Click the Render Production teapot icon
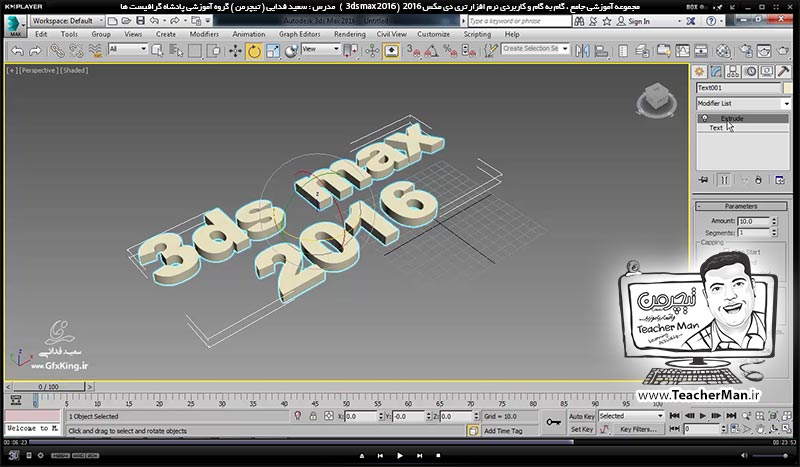Screen dimensions: 800x467 tap(783, 51)
